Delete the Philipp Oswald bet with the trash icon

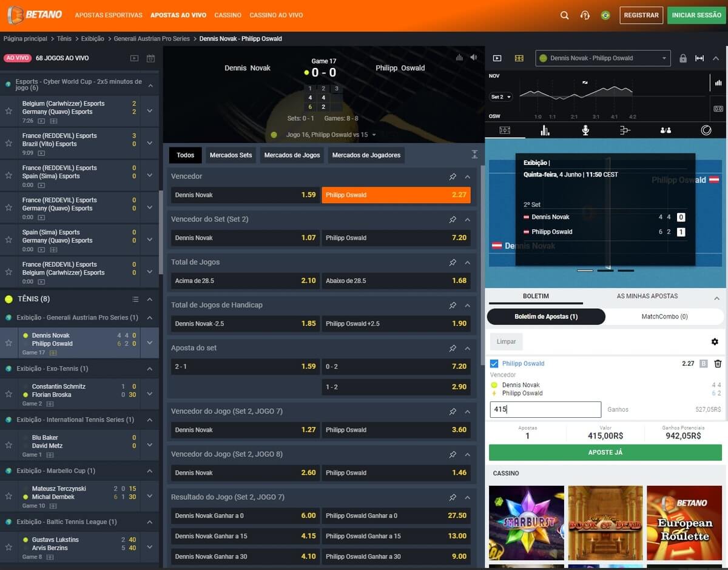718,364
